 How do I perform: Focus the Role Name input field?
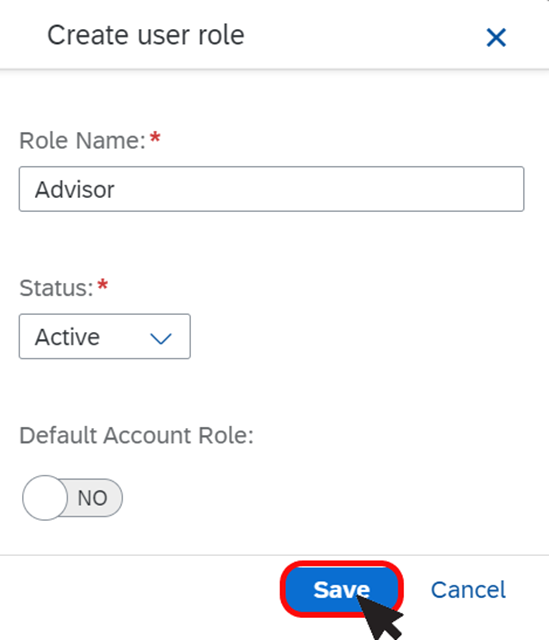[271, 189]
